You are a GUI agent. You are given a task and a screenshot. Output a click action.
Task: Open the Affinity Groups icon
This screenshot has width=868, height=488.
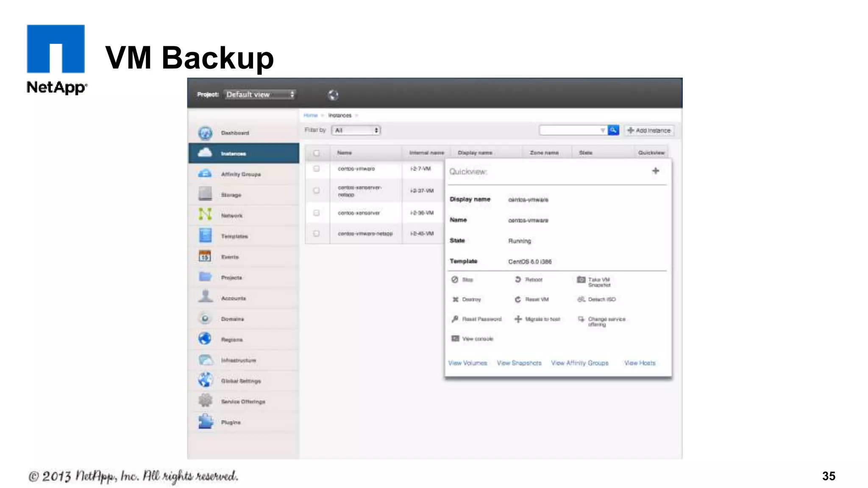pos(205,174)
